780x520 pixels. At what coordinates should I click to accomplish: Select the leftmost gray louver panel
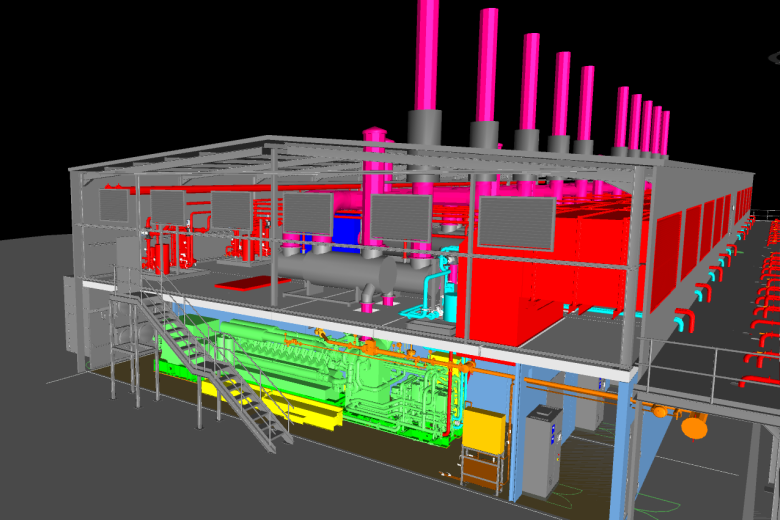(x=113, y=206)
